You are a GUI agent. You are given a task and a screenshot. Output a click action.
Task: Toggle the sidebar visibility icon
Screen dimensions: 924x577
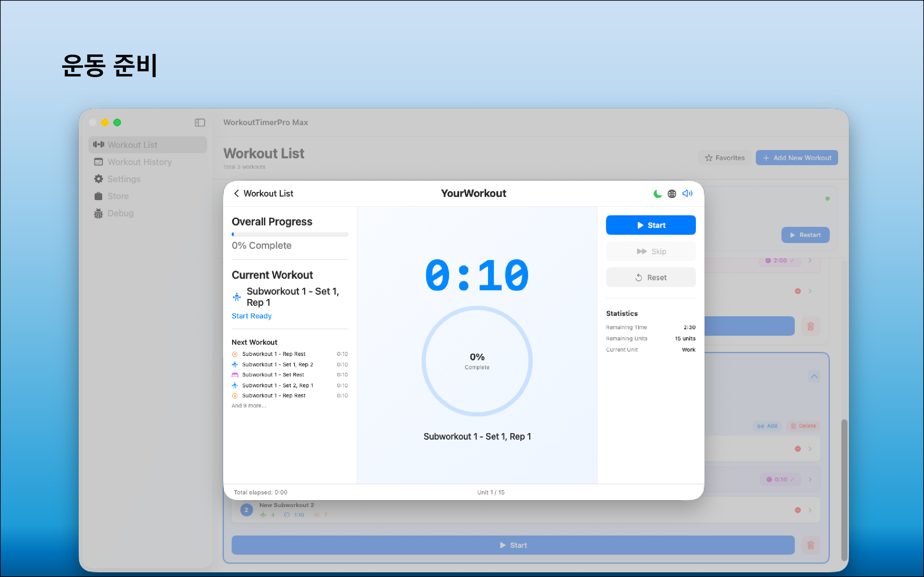pyautogui.click(x=200, y=123)
